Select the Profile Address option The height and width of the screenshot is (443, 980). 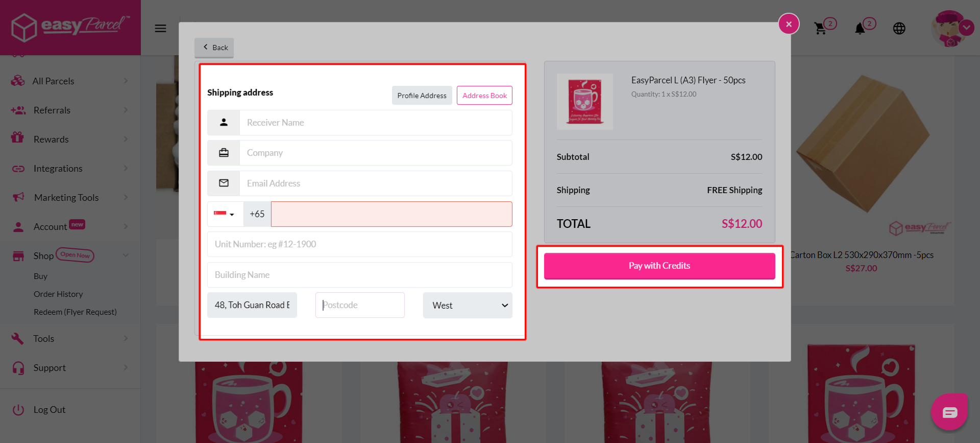click(x=422, y=95)
